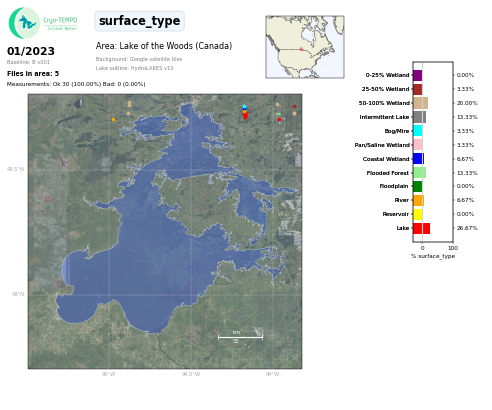Click the blue Coastal Wetland bar

(x=419, y=159)
